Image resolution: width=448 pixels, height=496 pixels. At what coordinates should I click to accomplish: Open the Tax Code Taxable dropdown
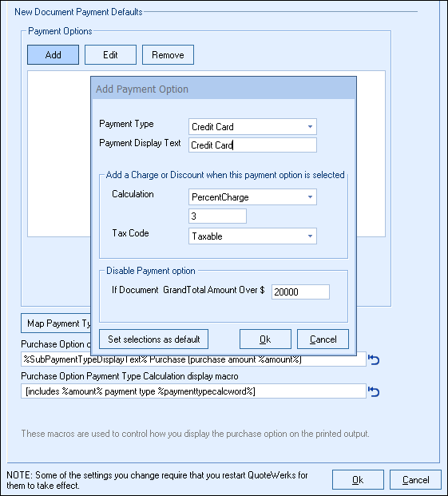point(310,236)
